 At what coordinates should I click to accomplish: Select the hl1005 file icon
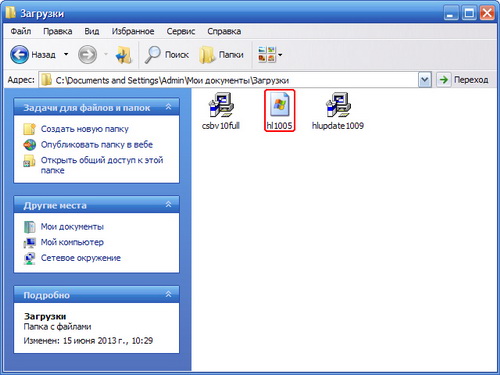(279, 105)
